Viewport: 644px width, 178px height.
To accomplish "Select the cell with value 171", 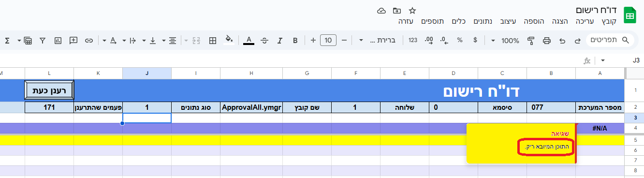I will pos(49,107).
